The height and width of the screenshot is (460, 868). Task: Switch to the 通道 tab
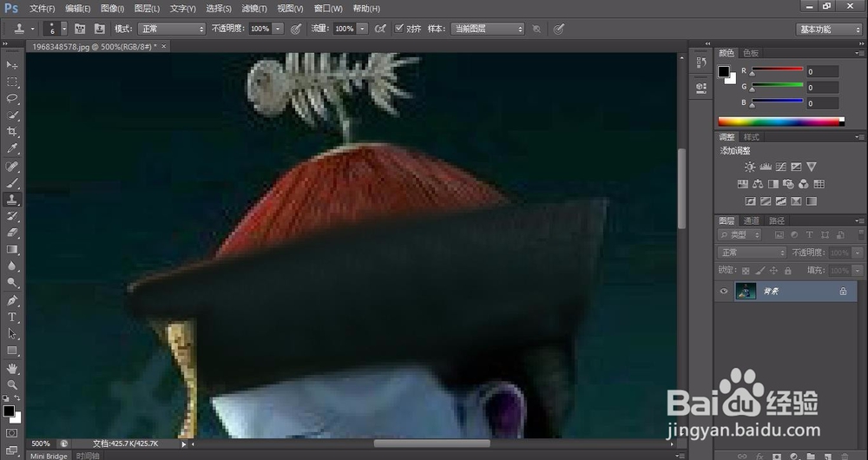[751, 220]
